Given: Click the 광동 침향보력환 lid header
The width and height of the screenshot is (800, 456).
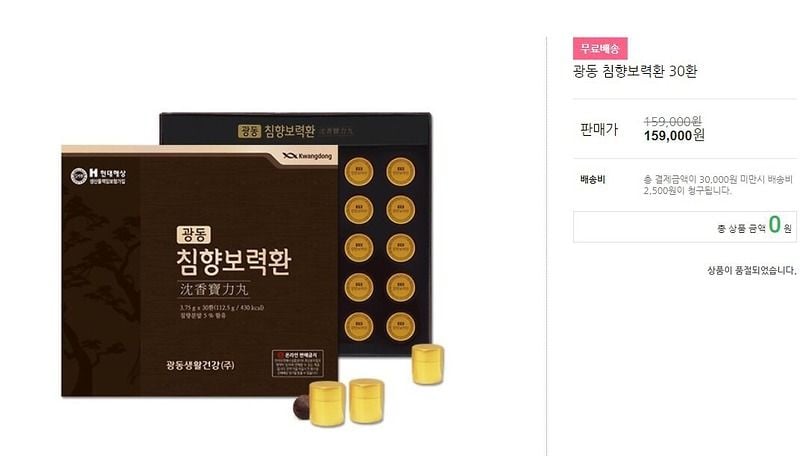Looking at the screenshot, I should click(x=277, y=131).
